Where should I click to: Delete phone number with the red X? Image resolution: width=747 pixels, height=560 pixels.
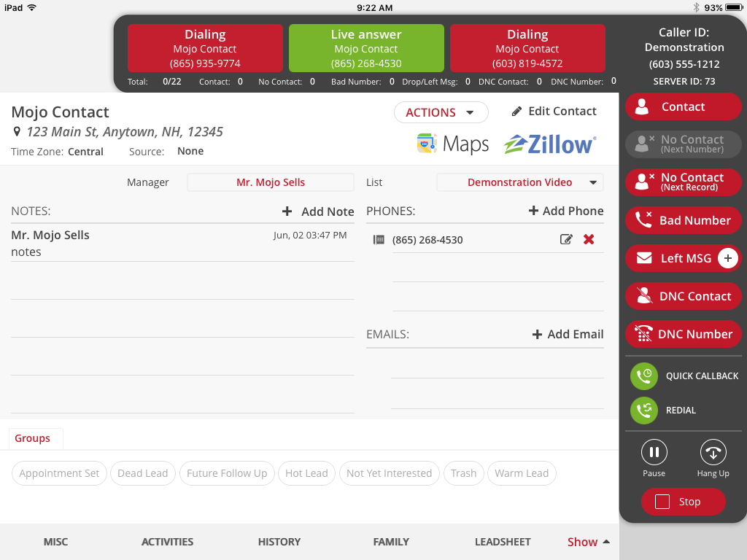click(589, 239)
